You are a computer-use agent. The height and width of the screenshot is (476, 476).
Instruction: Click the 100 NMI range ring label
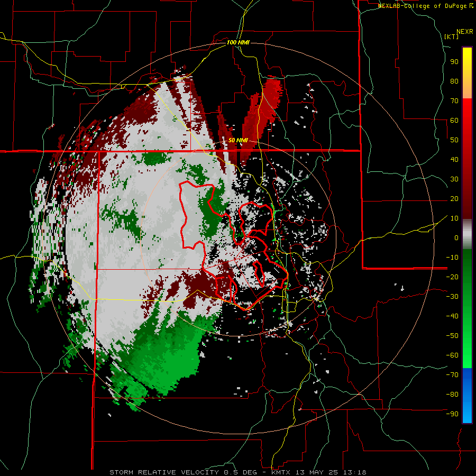click(x=238, y=42)
